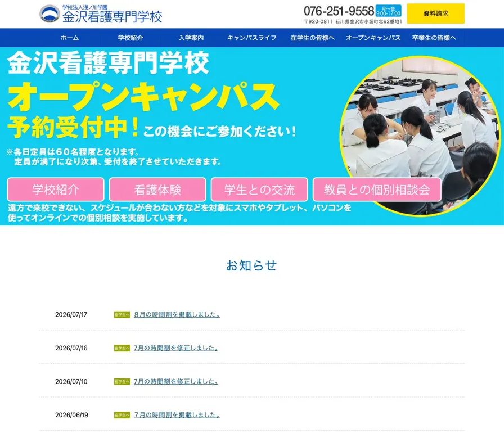Viewport: 504px width, 433px height.
Task: Click the date 2026/07/17
Action: [x=71, y=315]
